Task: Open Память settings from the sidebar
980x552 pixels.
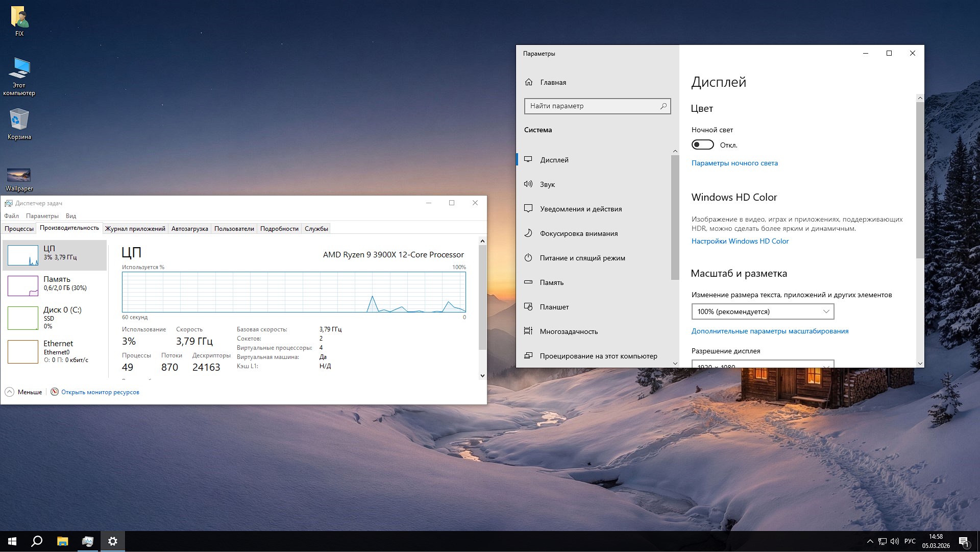Action: point(552,282)
